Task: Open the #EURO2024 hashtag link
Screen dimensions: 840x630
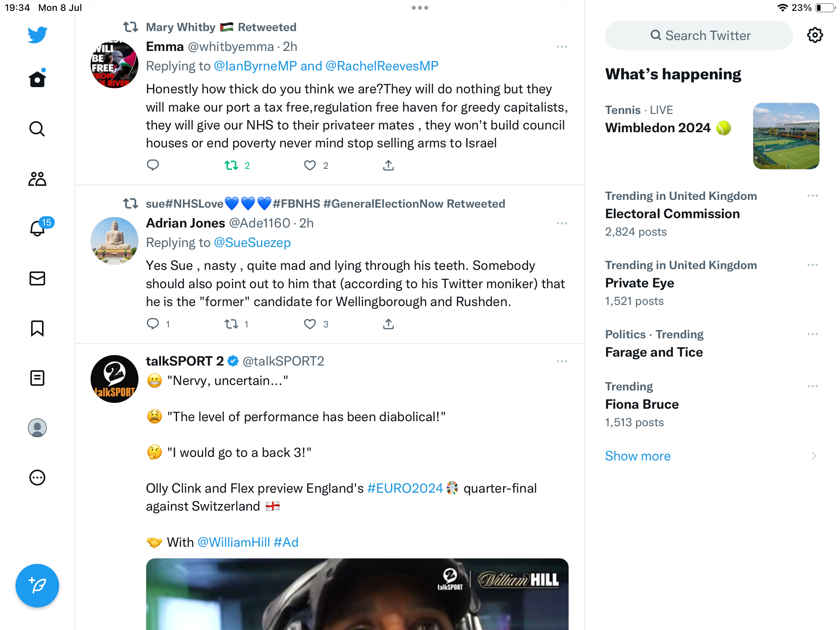Action: (405, 488)
